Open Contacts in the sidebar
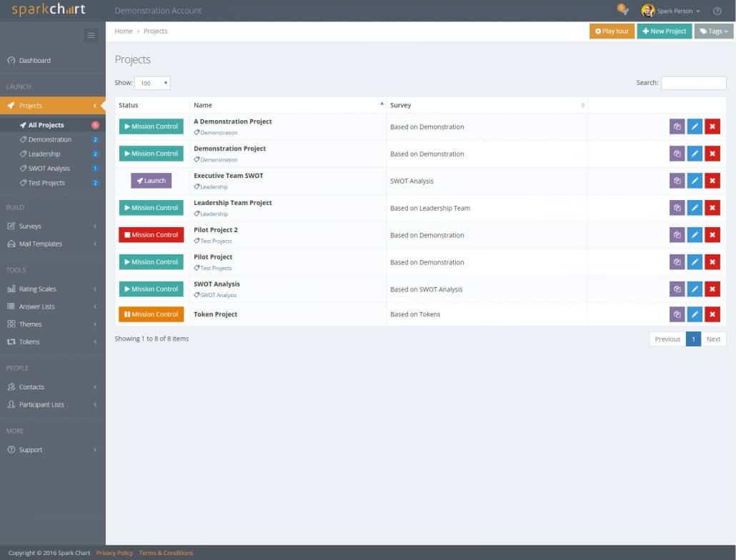Image resolution: width=736 pixels, height=560 pixels. (x=31, y=386)
